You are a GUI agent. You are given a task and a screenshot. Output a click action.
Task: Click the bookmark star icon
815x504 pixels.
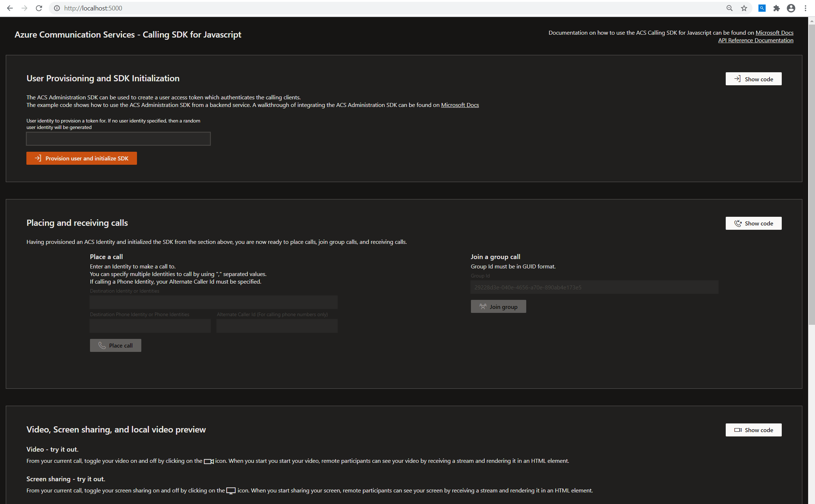pyautogui.click(x=744, y=8)
